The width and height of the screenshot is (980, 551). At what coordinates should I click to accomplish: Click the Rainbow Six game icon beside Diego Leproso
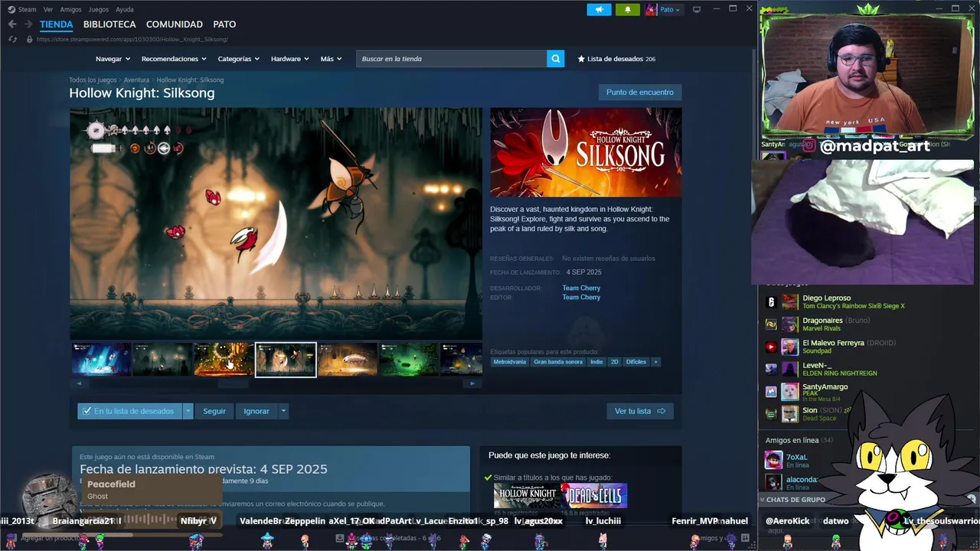pyautogui.click(x=771, y=302)
